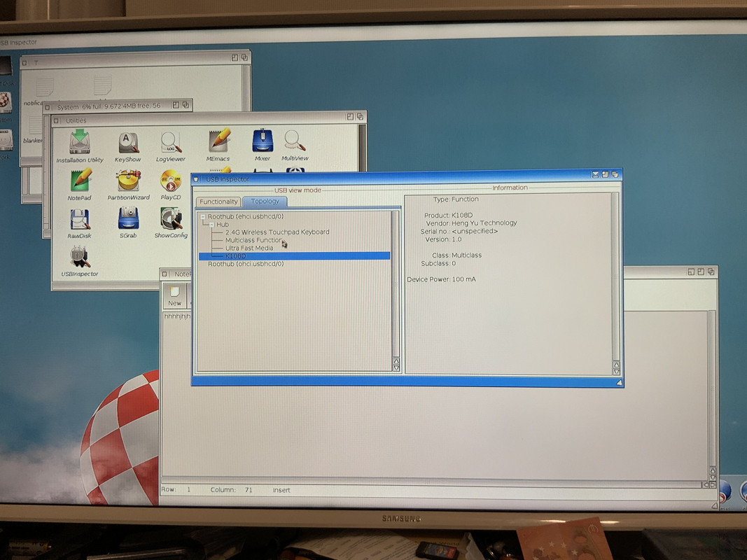The height and width of the screenshot is (560, 747).
Task: Select Ultra Fast Media device entry
Action: pos(249,248)
